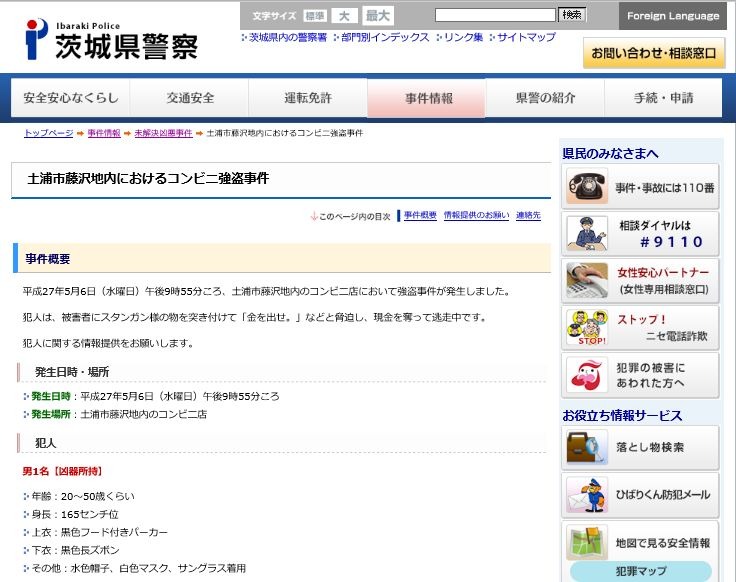Click the site search text field

[495, 15]
